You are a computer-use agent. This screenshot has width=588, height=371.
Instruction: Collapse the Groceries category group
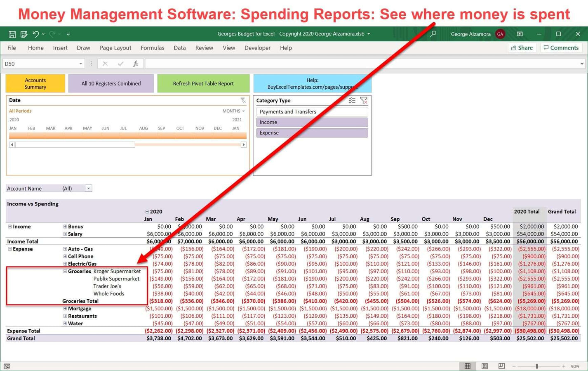(65, 271)
